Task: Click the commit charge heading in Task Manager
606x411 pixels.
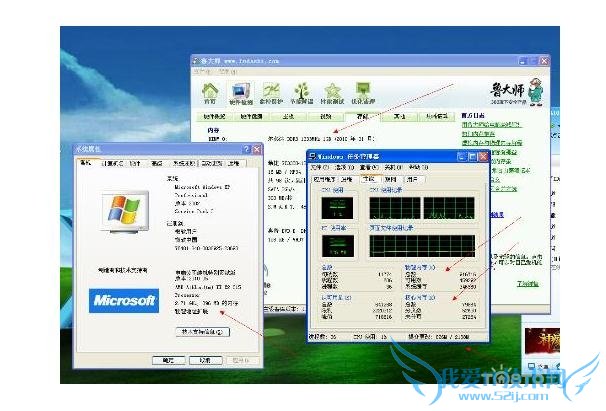Action: [x=336, y=297]
